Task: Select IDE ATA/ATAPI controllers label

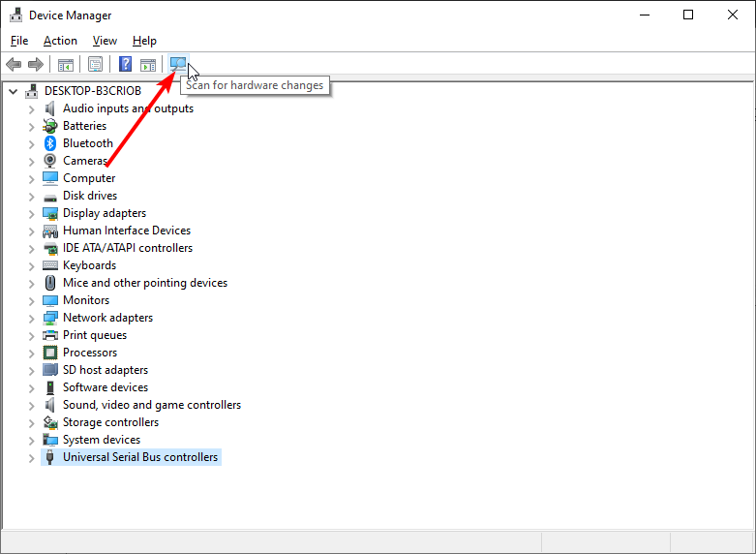Action: tap(128, 248)
